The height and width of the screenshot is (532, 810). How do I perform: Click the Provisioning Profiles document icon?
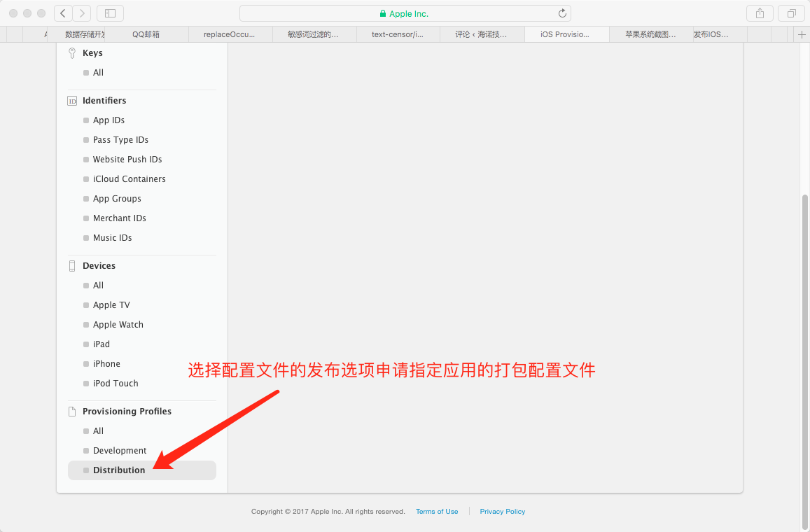[72, 412]
